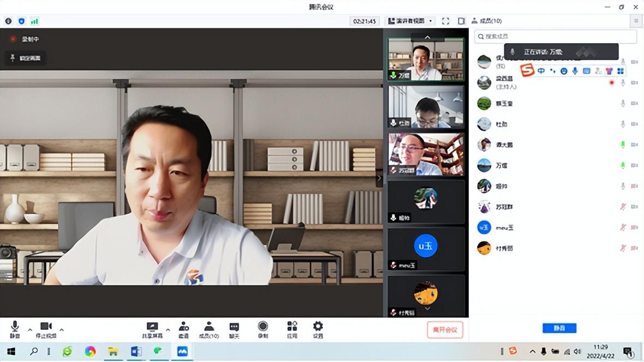Click the green network signal status icon

click(34, 21)
